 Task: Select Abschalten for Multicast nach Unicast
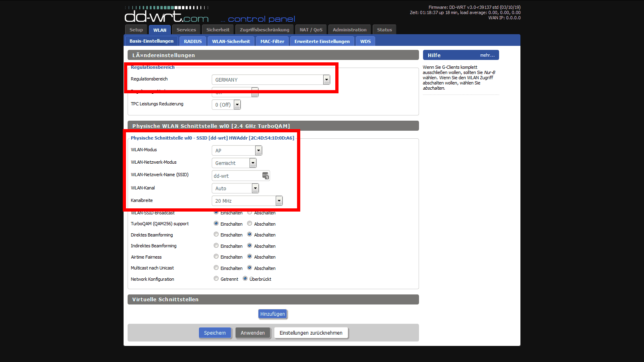[x=250, y=268]
